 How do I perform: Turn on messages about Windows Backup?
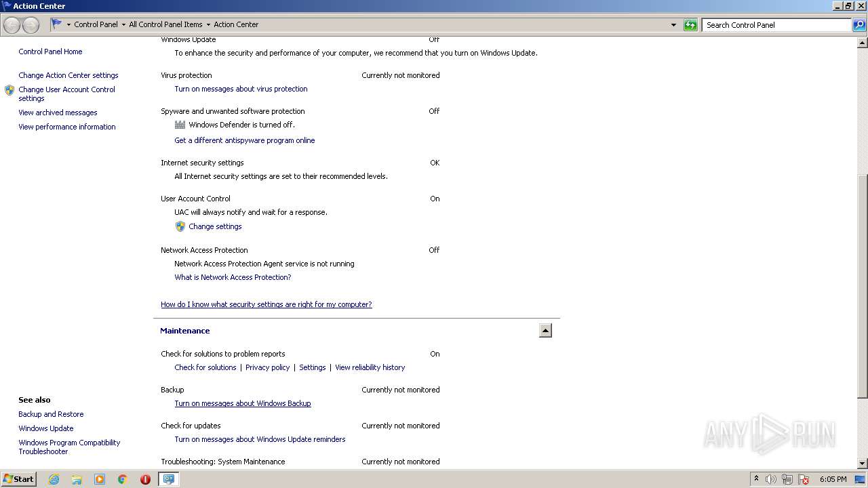coord(243,403)
